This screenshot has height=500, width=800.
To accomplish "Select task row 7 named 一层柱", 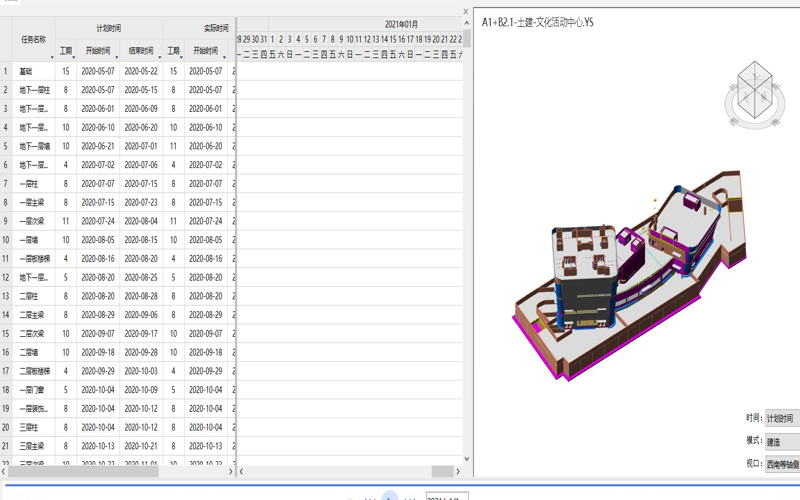I will point(29,184).
